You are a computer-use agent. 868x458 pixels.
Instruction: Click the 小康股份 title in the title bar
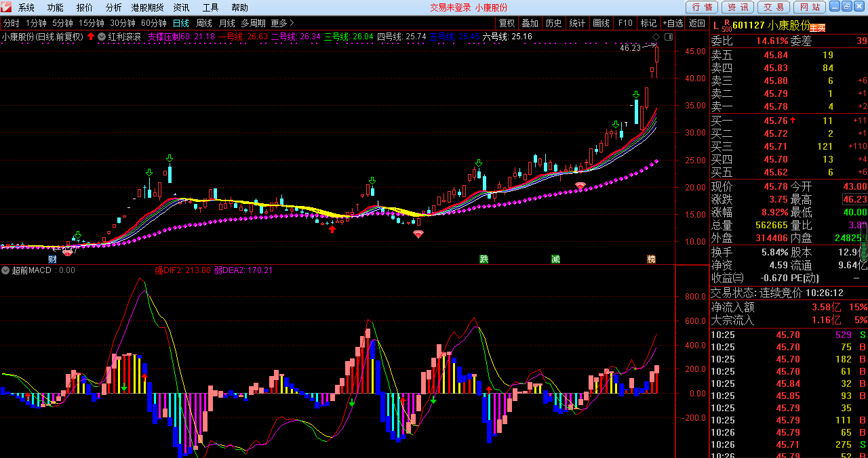(491, 7)
